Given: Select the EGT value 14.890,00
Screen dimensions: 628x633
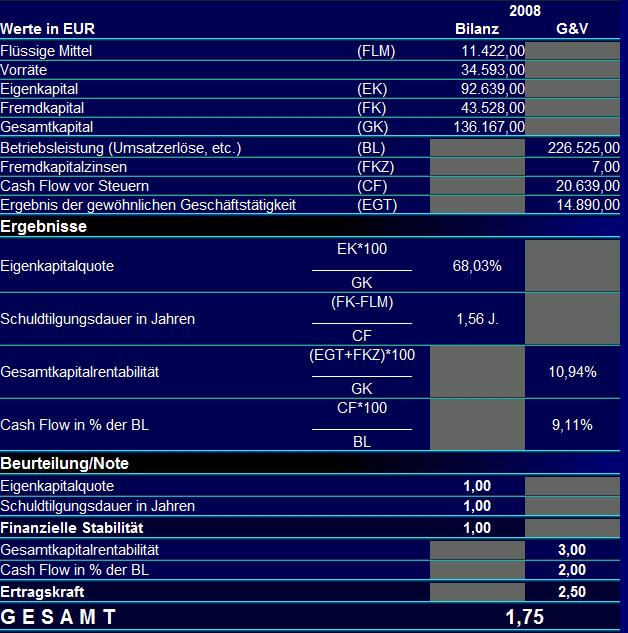Looking at the screenshot, I should (x=588, y=205).
